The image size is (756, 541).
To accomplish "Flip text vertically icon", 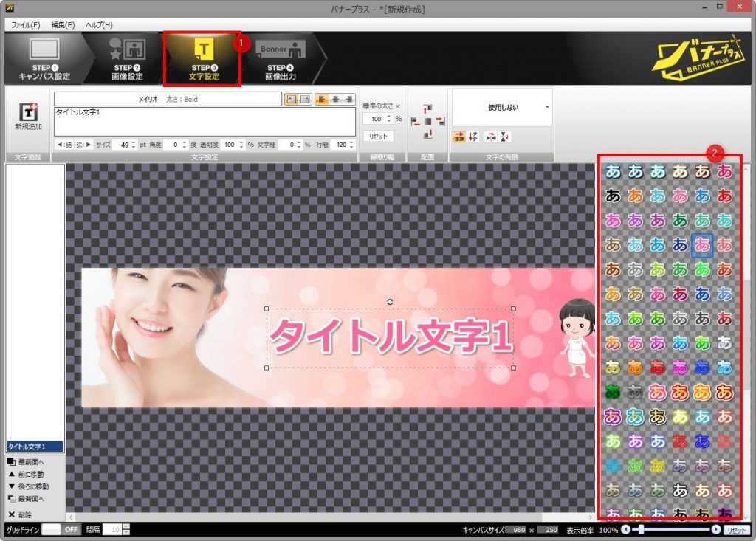I will tap(504, 137).
